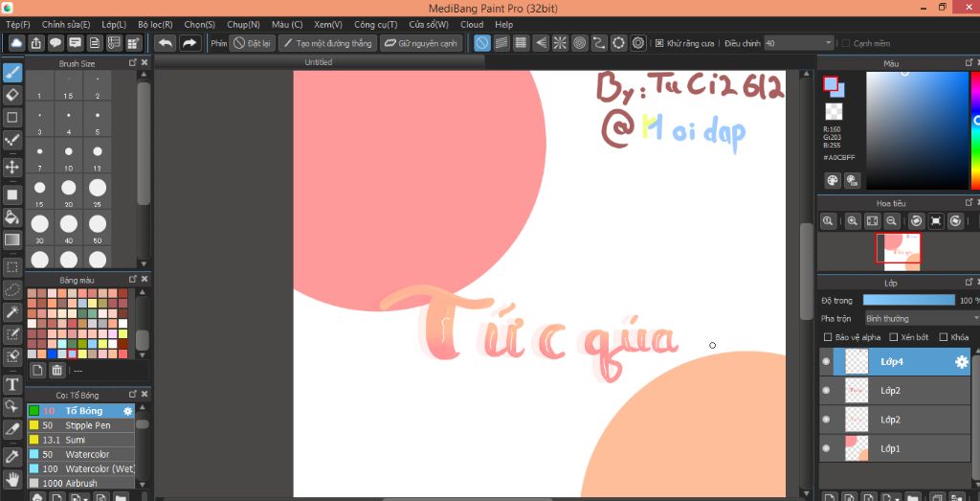Select the Magic Wand tool

click(11, 311)
